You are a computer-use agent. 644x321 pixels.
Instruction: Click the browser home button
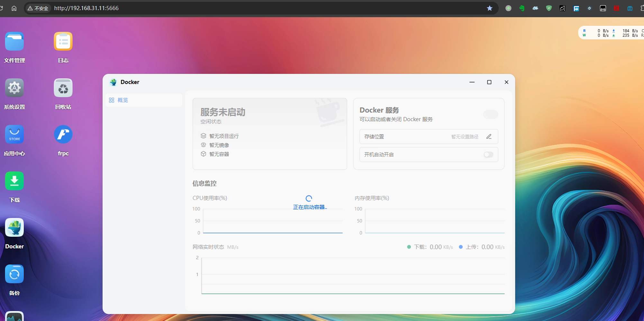tap(14, 8)
